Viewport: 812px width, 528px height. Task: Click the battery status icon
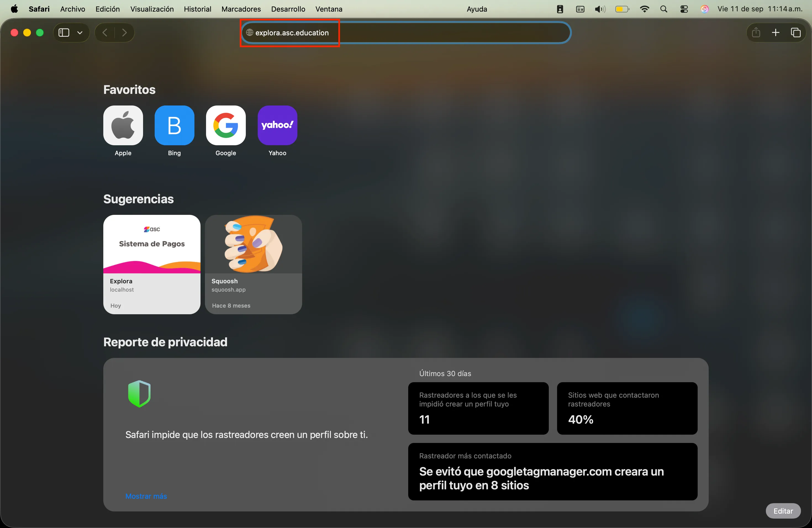pyautogui.click(x=622, y=9)
